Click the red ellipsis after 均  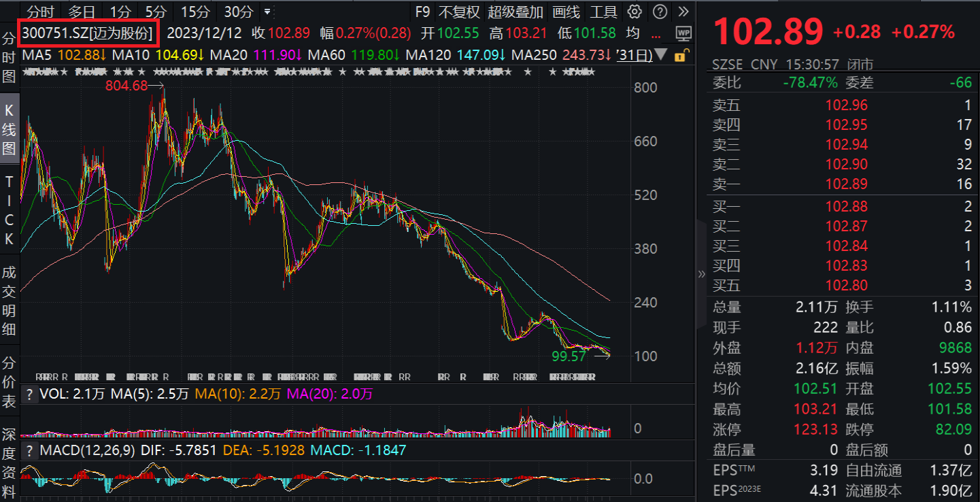click(657, 33)
